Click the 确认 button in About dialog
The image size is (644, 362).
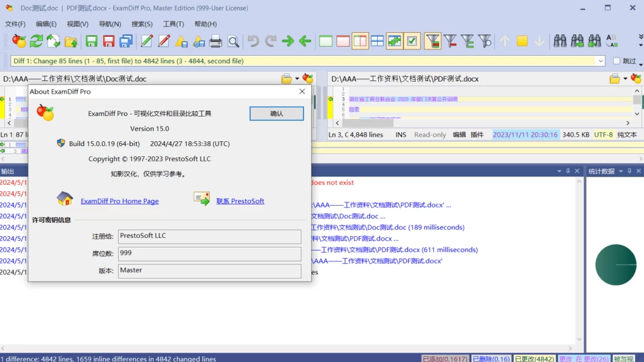(x=276, y=113)
